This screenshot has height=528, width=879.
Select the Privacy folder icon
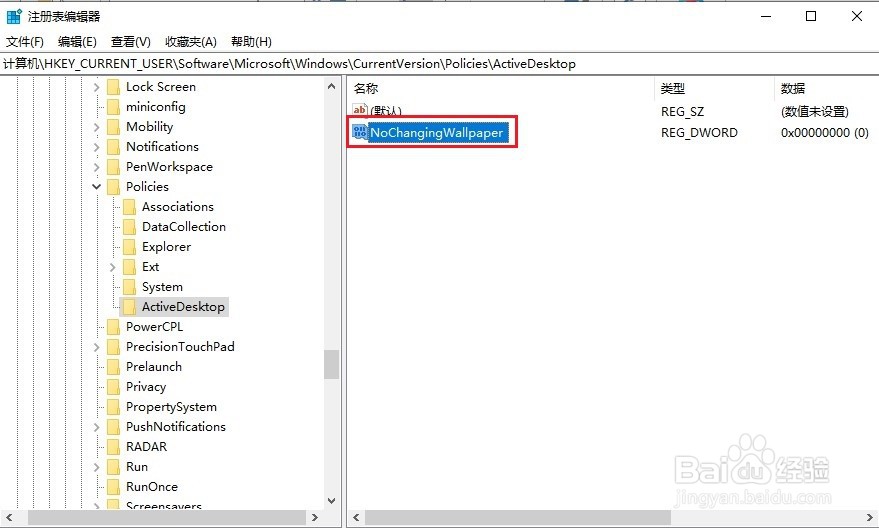point(113,387)
